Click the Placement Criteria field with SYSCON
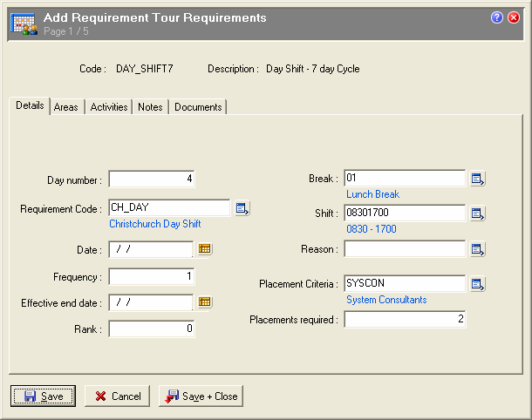532x420 pixels. tap(405, 284)
